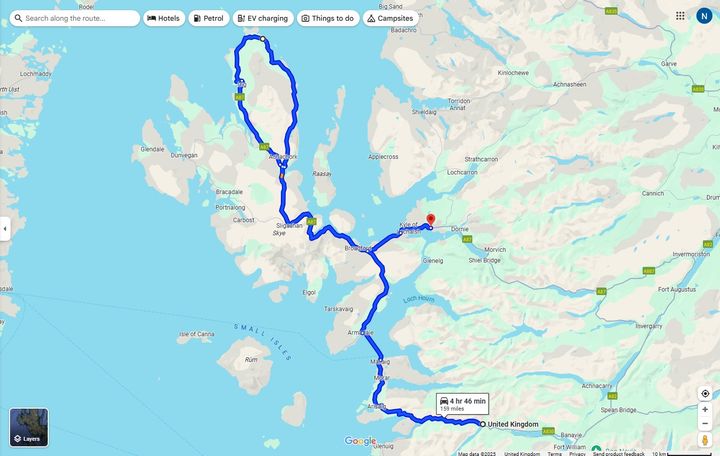Select the Street View pegman icon
Image resolution: width=720 pixels, height=456 pixels.
pyautogui.click(x=705, y=440)
